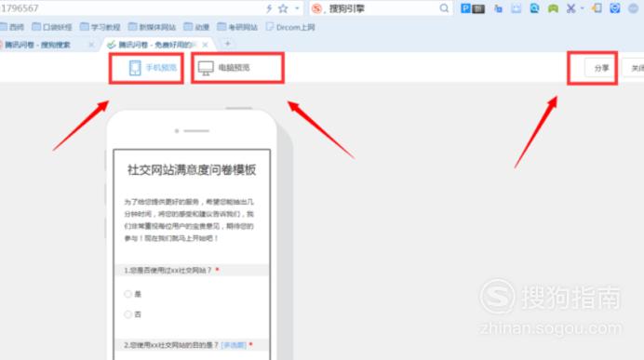This screenshot has height=360, width=644.
Task: Click the Sogou logo in search box
Action: (x=316, y=8)
